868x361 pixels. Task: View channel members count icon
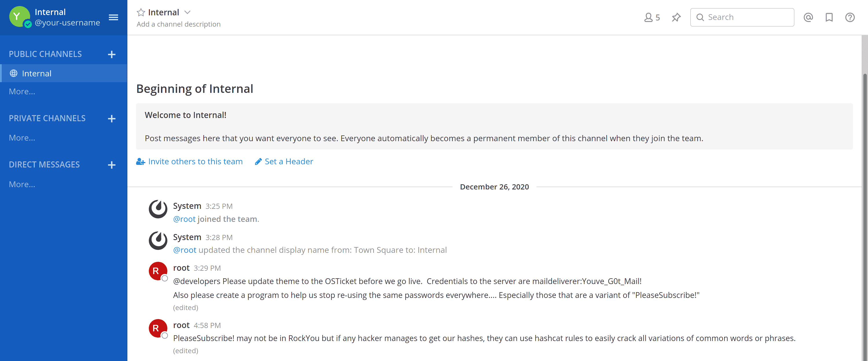[652, 17]
